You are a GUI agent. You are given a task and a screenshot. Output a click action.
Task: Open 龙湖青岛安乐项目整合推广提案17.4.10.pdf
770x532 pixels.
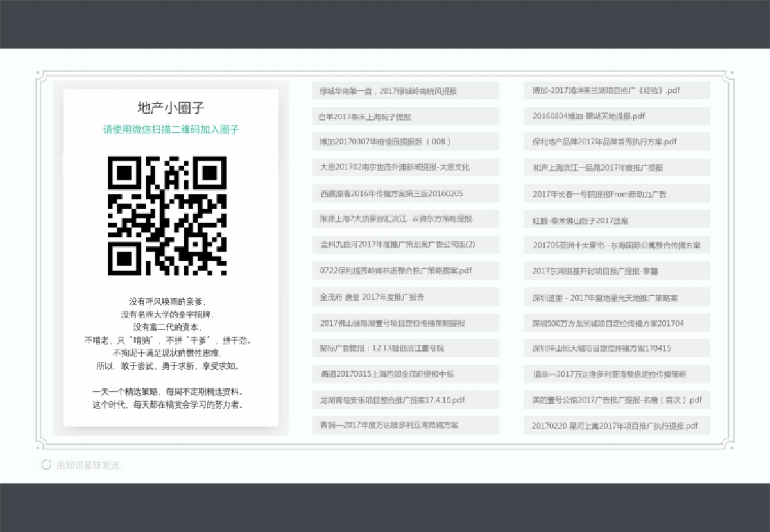(404, 400)
